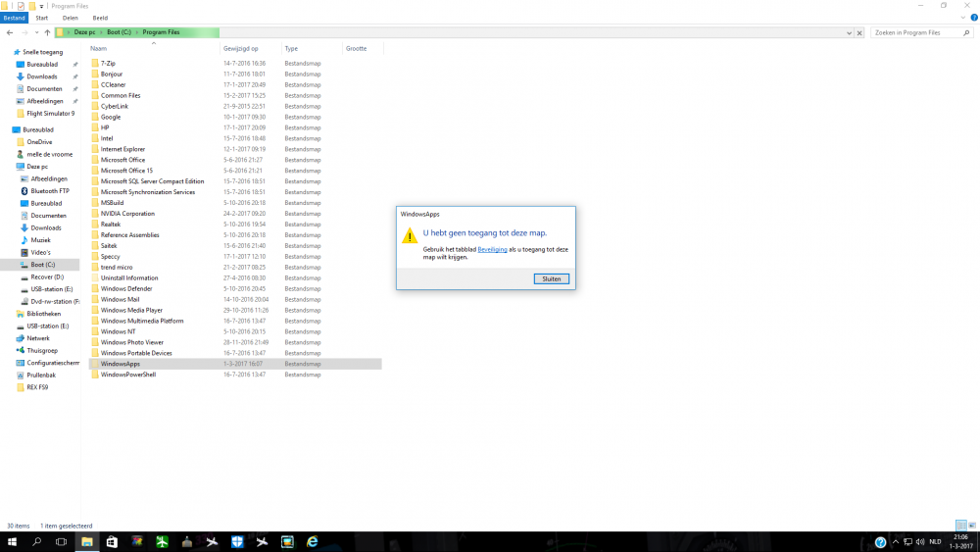Open the ribbon help question mark icon

974,18
